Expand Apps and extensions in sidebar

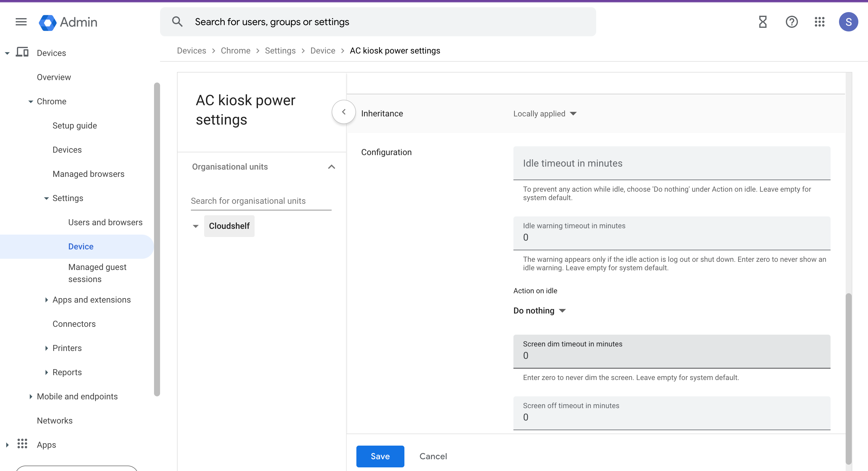(47, 300)
